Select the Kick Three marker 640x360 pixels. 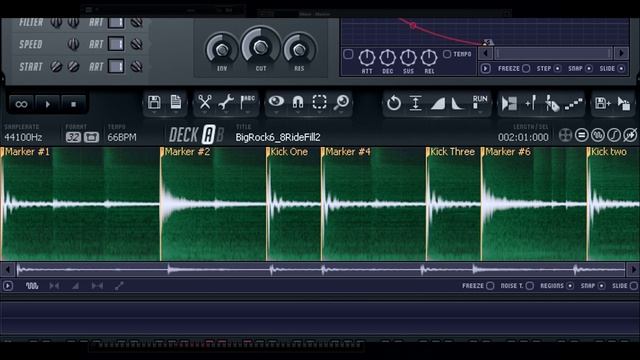coord(453,152)
